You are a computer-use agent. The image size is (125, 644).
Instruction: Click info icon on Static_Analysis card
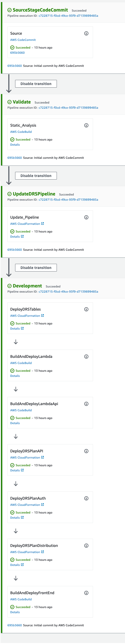(86, 125)
